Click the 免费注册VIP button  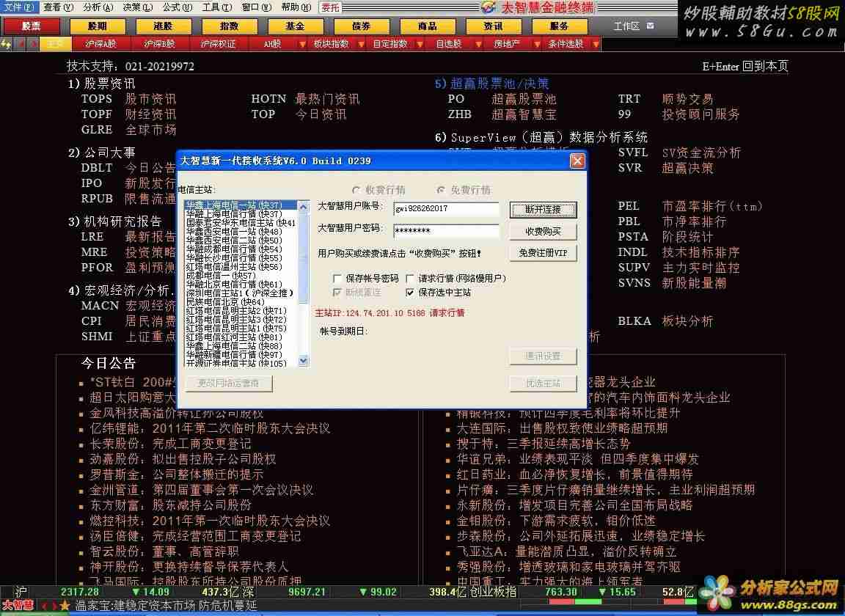(543, 253)
